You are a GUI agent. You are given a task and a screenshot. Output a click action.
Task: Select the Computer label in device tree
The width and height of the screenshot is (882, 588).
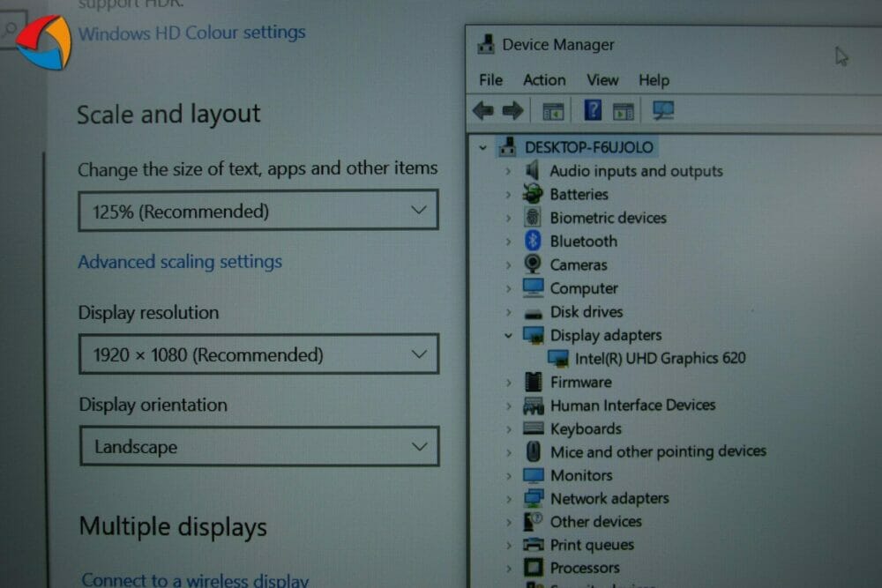[x=584, y=287]
